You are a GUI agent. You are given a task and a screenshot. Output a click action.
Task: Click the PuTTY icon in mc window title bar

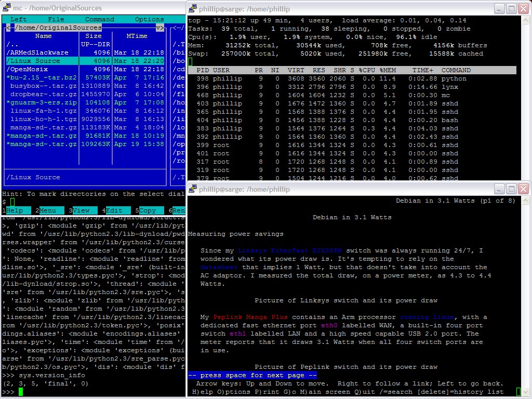6,7
